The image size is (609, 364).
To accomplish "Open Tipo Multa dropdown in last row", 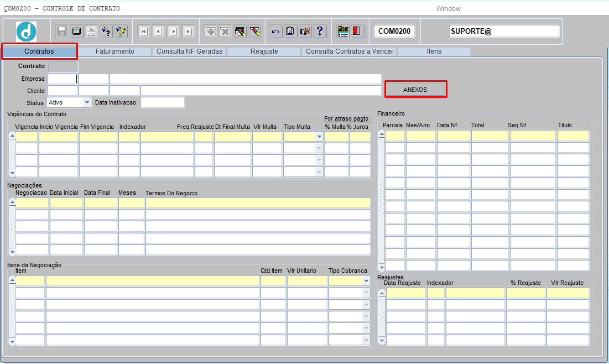I will tap(319, 171).
